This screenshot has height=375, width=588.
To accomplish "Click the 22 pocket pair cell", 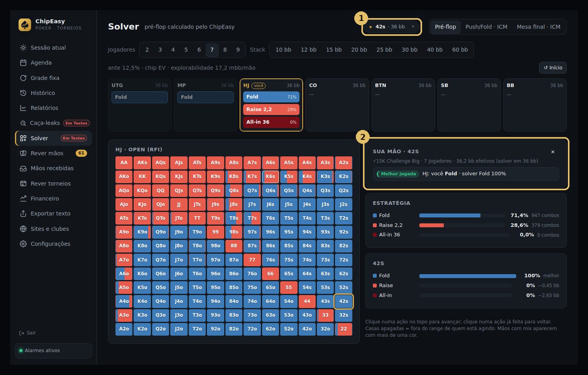I will 344,329.
